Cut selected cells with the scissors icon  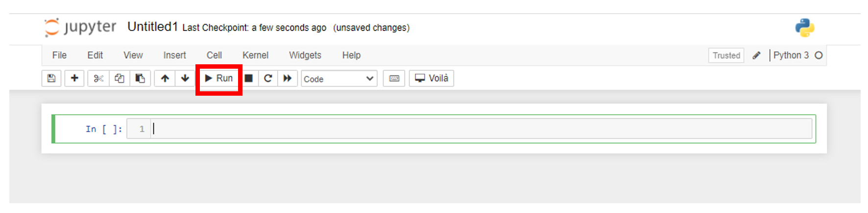(x=98, y=79)
